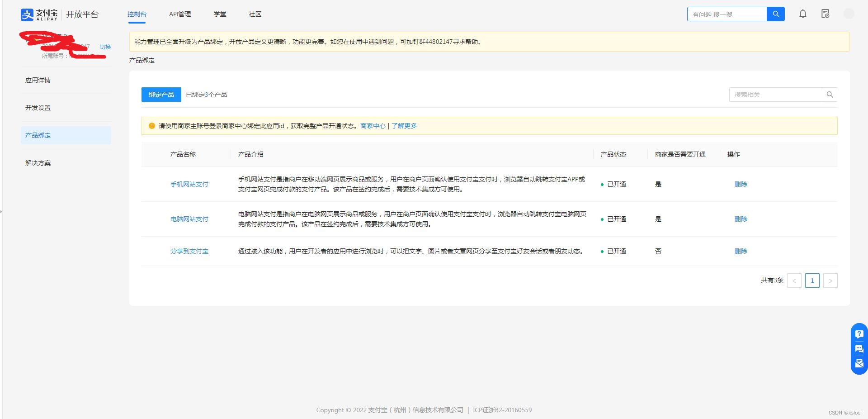Click the 产品名称 column header
The width and height of the screenshot is (868, 419).
click(x=183, y=154)
